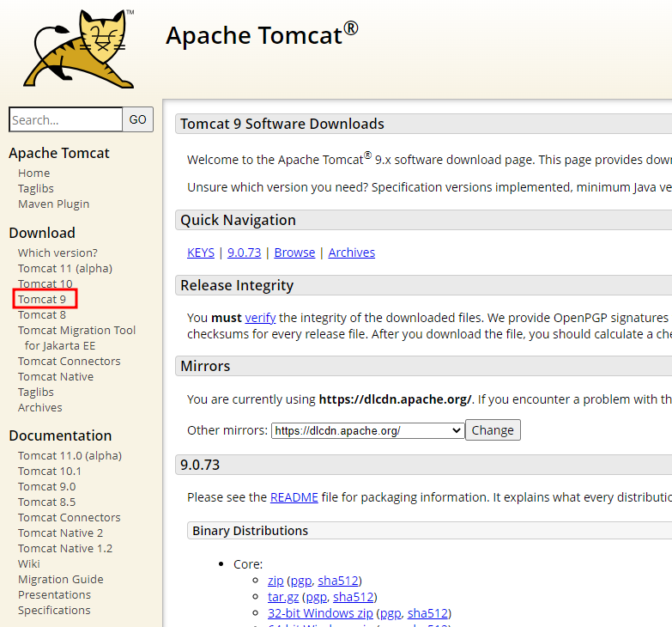This screenshot has width=672, height=627.
Task: Click the Change mirror button
Action: coord(493,429)
